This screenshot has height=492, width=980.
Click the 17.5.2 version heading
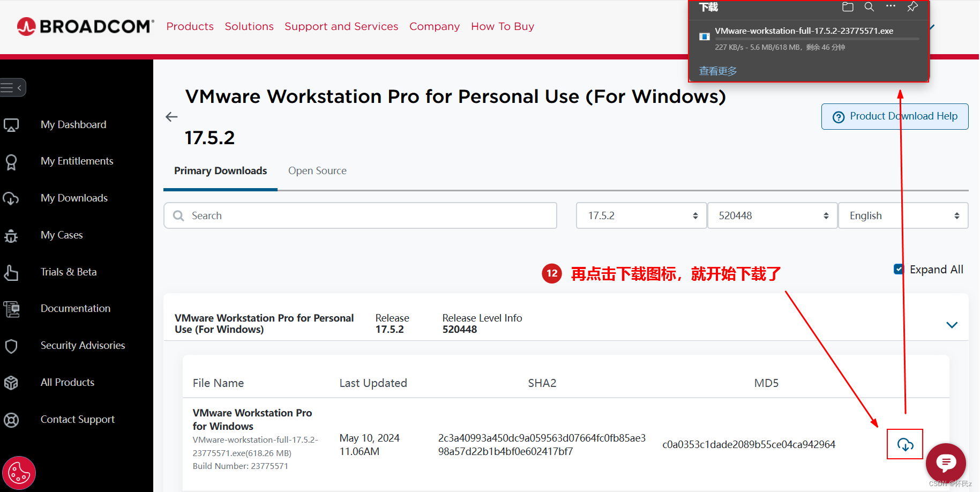210,138
